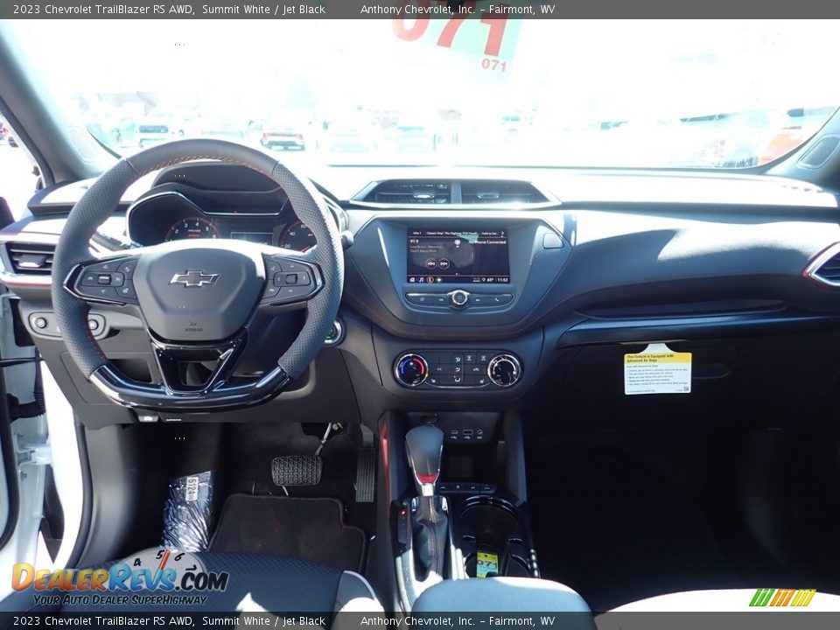Expand more radio presets with the right chevron
The height and width of the screenshot is (630, 840).
502,233
